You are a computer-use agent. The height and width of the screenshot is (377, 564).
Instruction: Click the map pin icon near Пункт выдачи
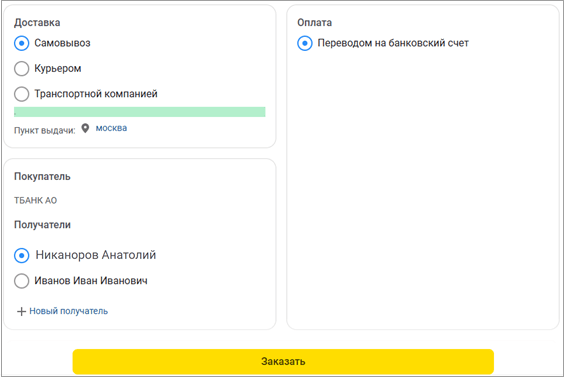click(85, 128)
